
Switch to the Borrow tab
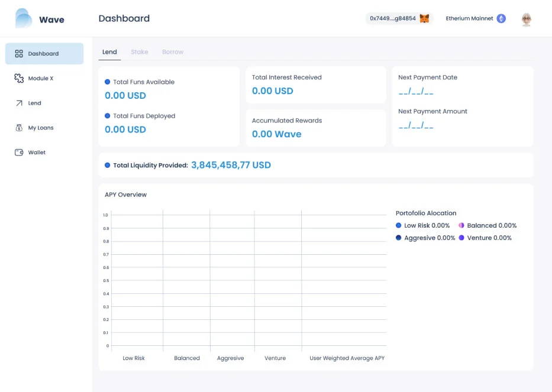[172, 52]
